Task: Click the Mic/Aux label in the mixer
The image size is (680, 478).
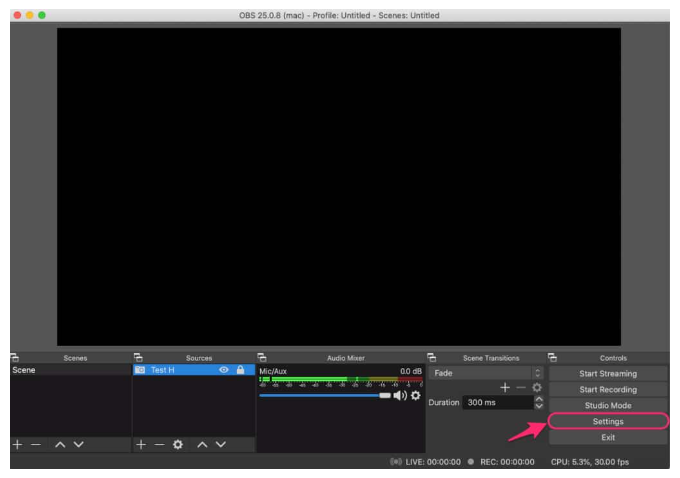Action: click(x=273, y=371)
